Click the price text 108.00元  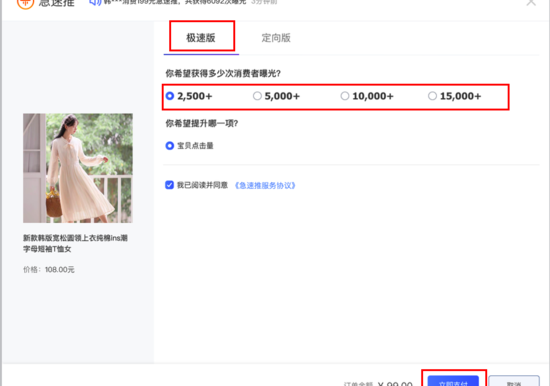pos(60,269)
